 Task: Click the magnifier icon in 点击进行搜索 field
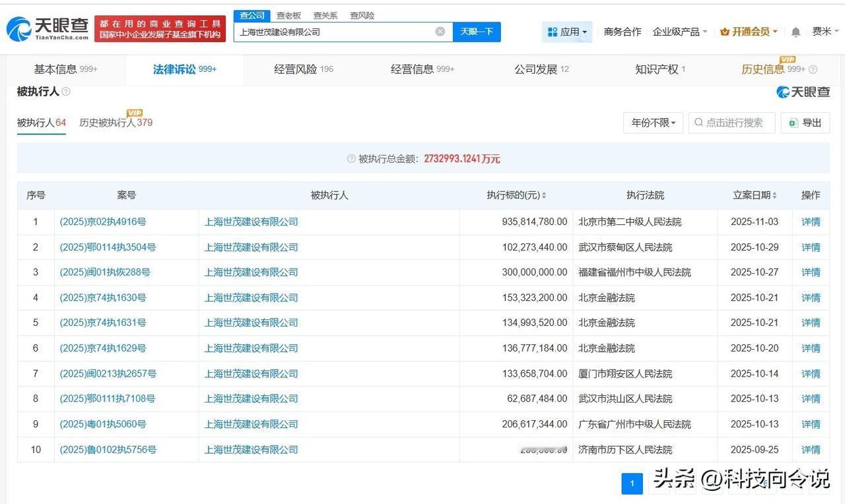698,122
